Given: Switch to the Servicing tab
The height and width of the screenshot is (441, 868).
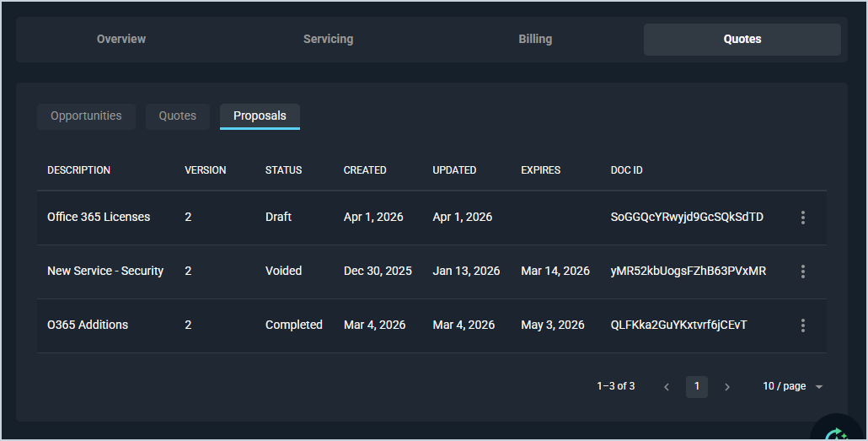Looking at the screenshot, I should click(328, 40).
